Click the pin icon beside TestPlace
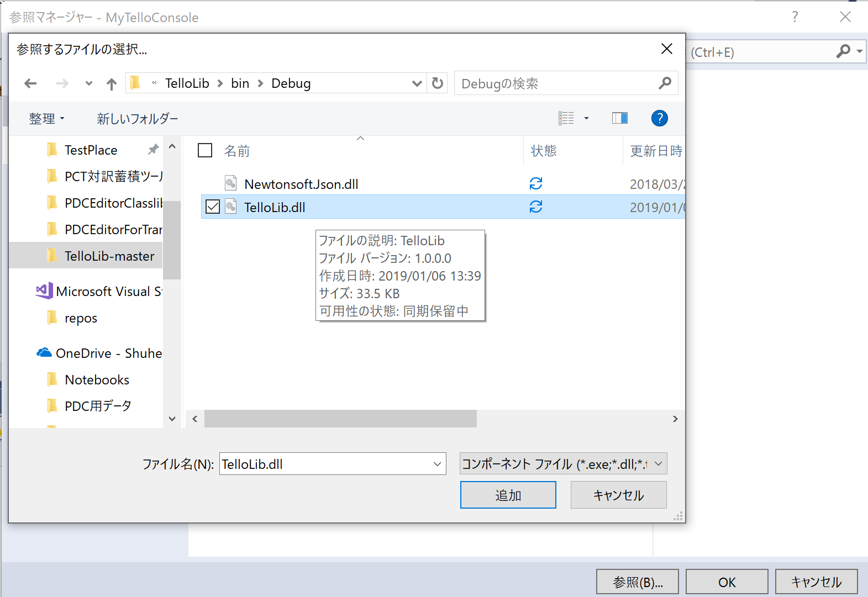 153,150
